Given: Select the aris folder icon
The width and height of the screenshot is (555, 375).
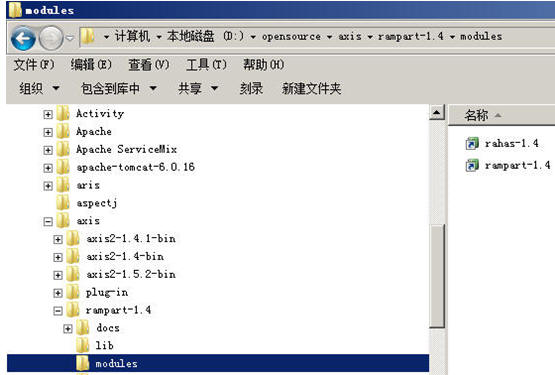Looking at the screenshot, I should (x=63, y=185).
